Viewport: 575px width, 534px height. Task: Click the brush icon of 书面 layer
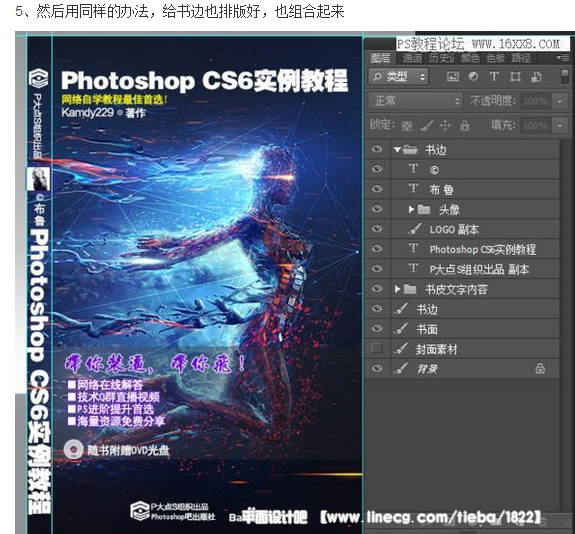[x=401, y=328]
